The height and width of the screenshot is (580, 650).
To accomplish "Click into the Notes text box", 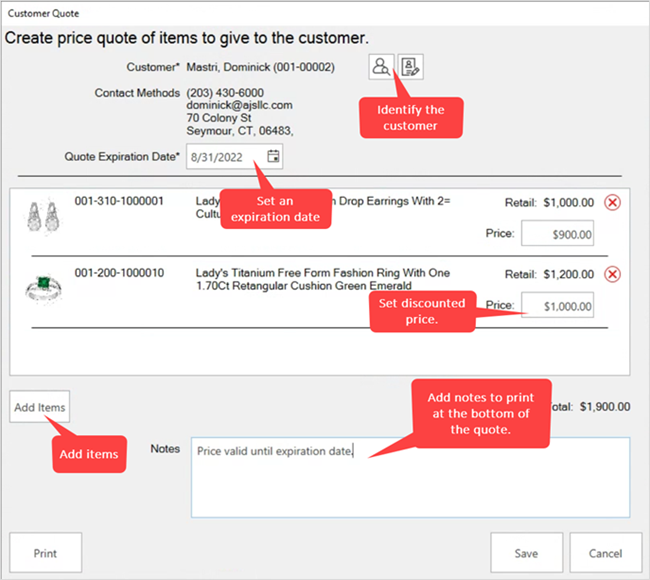I will (410, 478).
